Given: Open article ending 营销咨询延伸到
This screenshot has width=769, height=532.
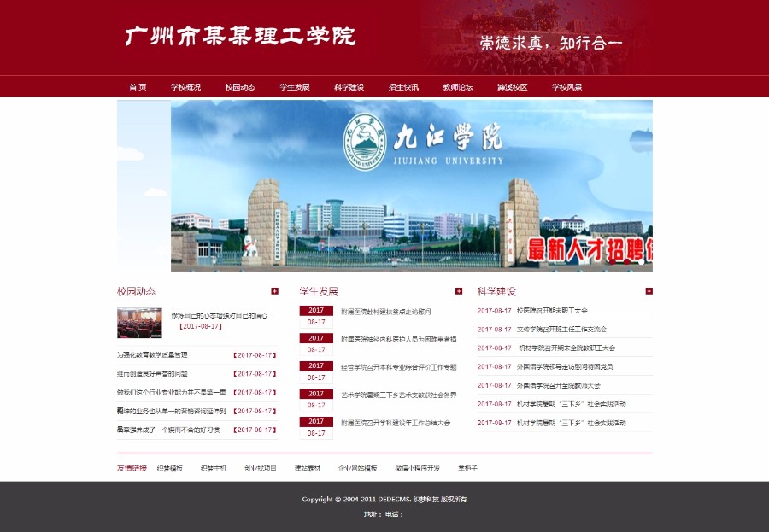Looking at the screenshot, I should pos(171,411).
